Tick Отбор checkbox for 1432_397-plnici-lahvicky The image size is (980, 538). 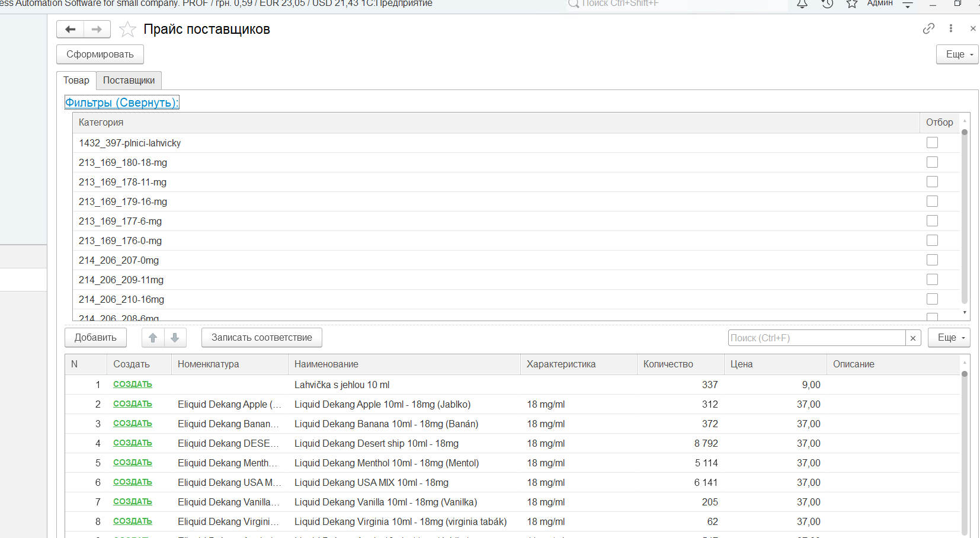[932, 143]
